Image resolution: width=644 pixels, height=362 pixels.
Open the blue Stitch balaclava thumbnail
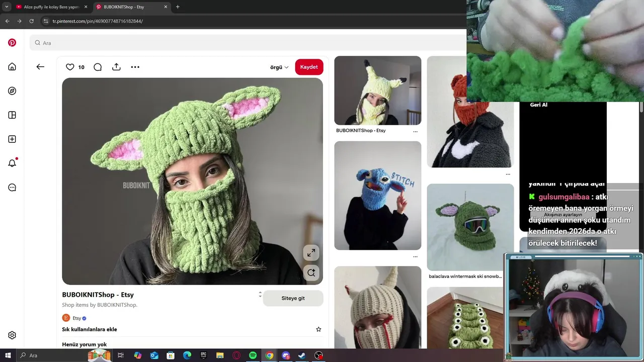pyautogui.click(x=377, y=196)
